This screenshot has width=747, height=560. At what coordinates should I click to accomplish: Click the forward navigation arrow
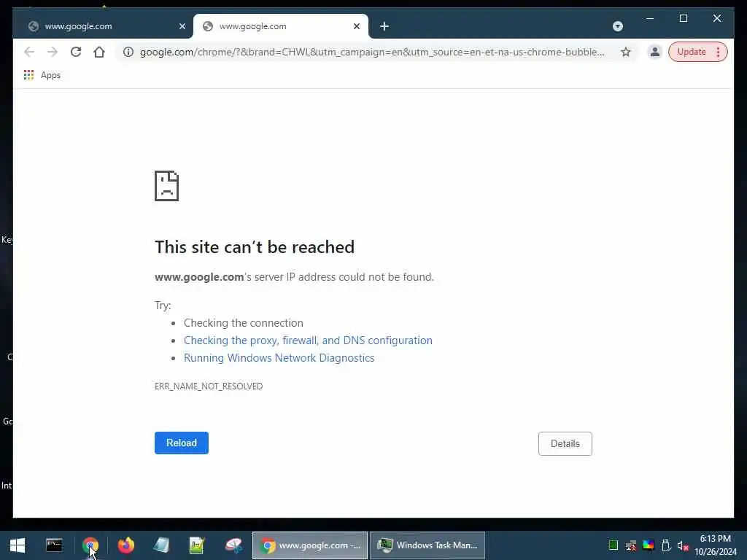[x=53, y=52]
